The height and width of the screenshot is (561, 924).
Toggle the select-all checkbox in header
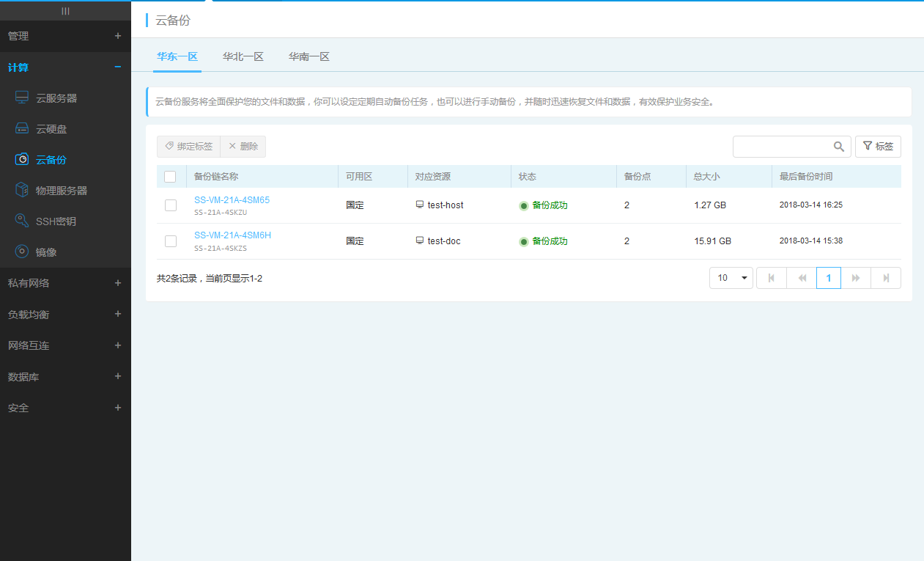click(x=170, y=177)
